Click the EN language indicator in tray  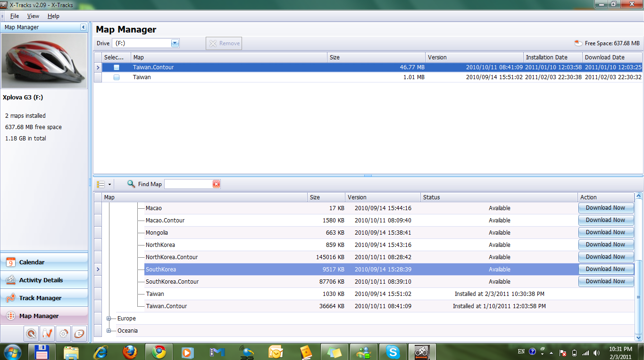(x=521, y=352)
